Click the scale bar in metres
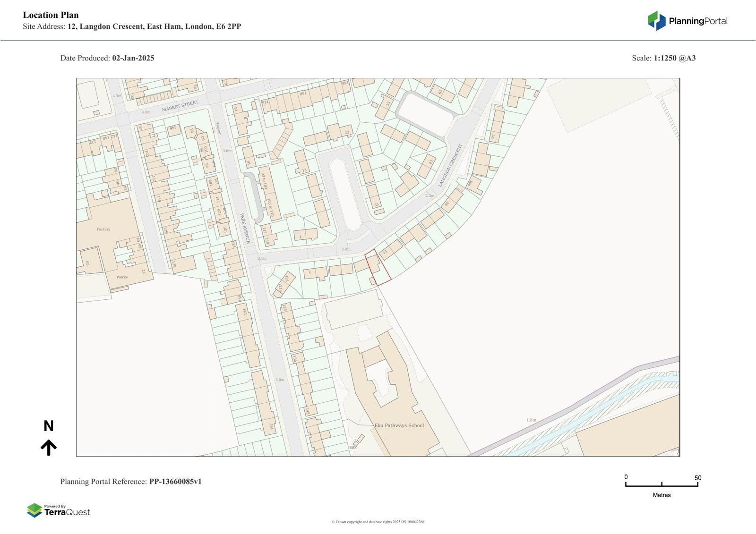The image size is (756, 534). [661, 484]
